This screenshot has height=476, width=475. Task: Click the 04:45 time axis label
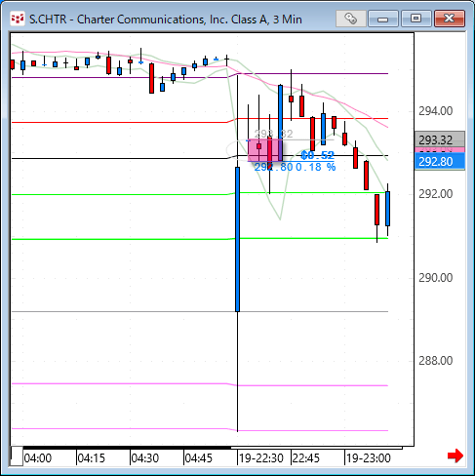(x=199, y=458)
